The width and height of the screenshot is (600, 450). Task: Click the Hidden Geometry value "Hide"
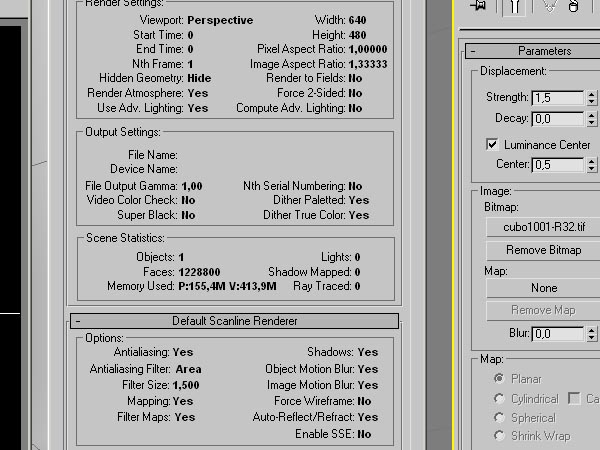[x=199, y=78]
